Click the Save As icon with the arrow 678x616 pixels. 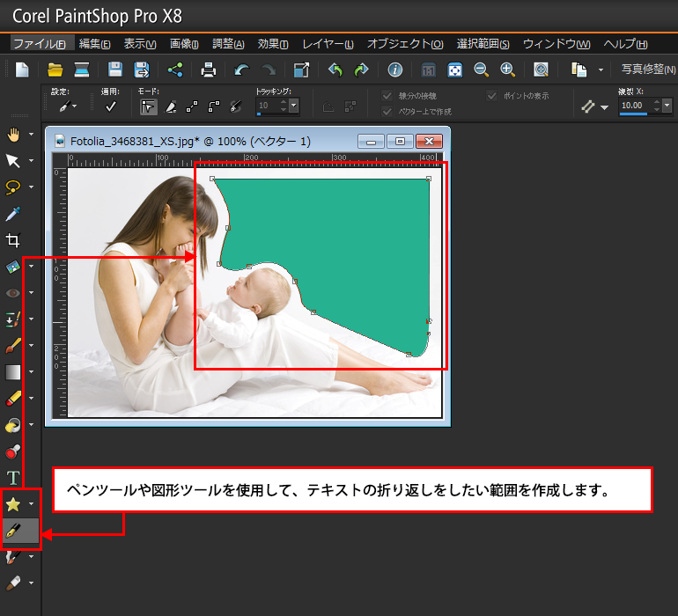(142, 70)
